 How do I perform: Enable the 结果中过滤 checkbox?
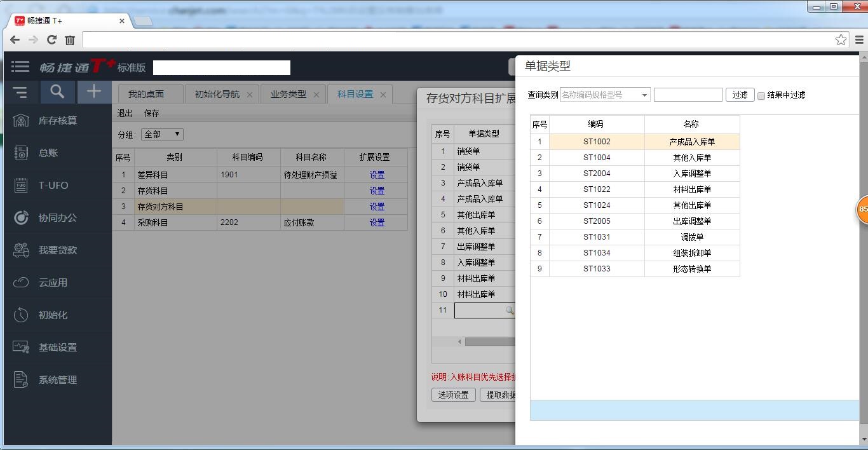pos(761,95)
